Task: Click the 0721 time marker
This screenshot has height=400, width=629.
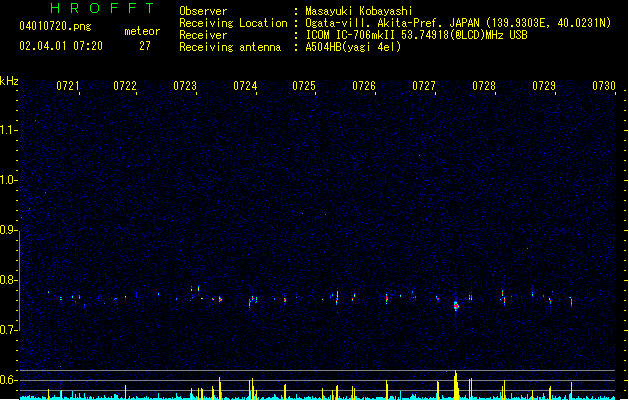Action: (x=68, y=86)
